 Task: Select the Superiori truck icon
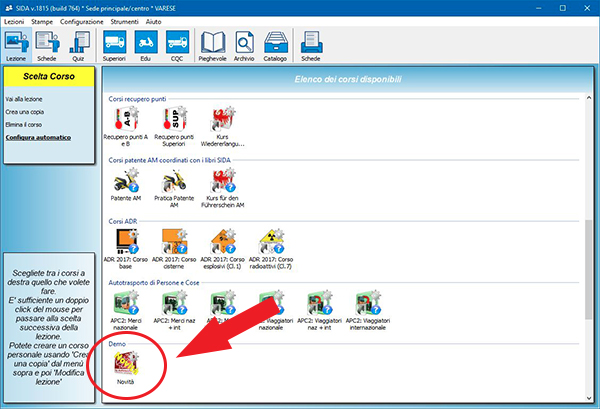pyautogui.click(x=114, y=45)
